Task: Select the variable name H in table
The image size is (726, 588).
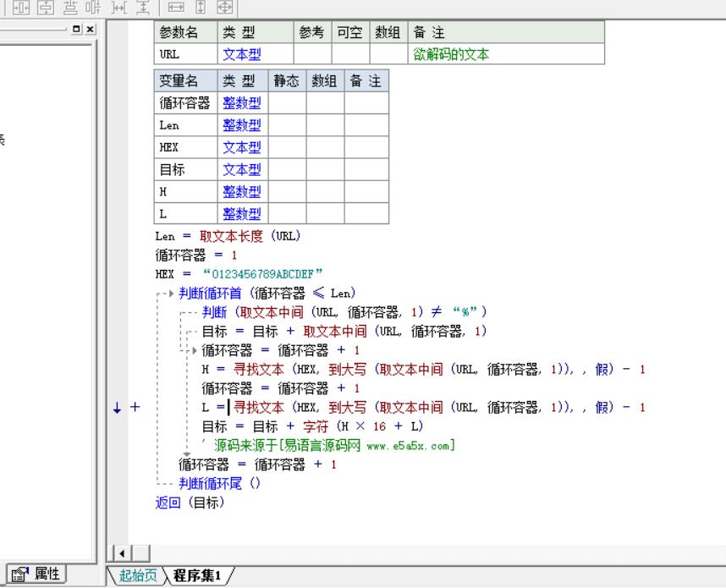Action: pos(163,192)
